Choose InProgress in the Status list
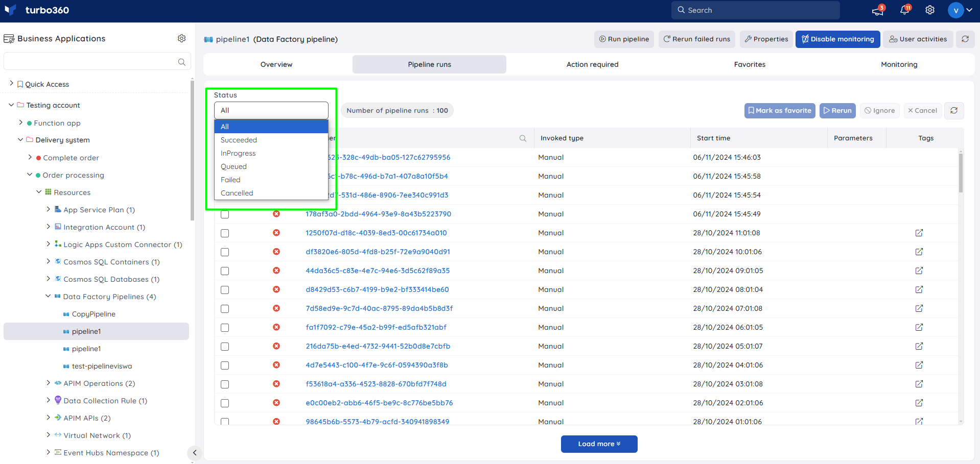Viewport: 980px width, 464px height. click(x=271, y=153)
